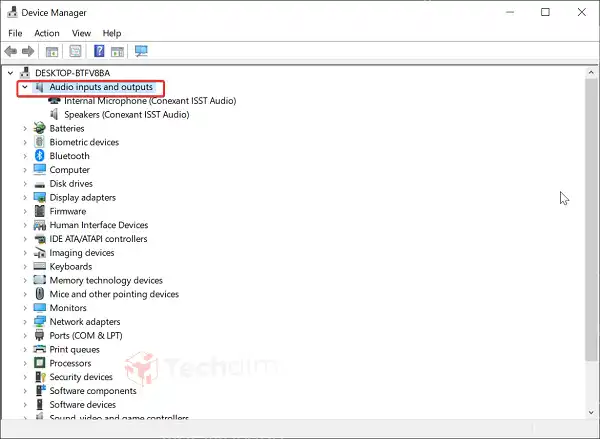Screen dimensions: 600x439
Task: Click the scrollbar down arrow
Action: coord(591,412)
